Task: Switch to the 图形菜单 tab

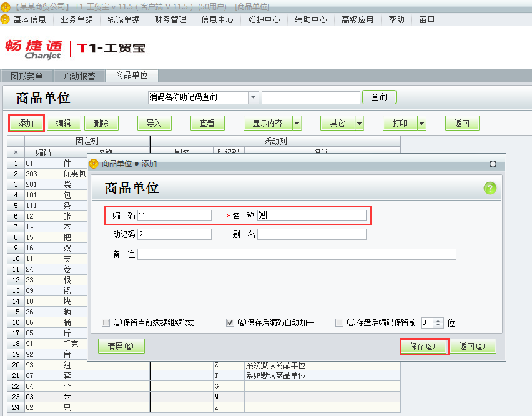Action: point(25,76)
